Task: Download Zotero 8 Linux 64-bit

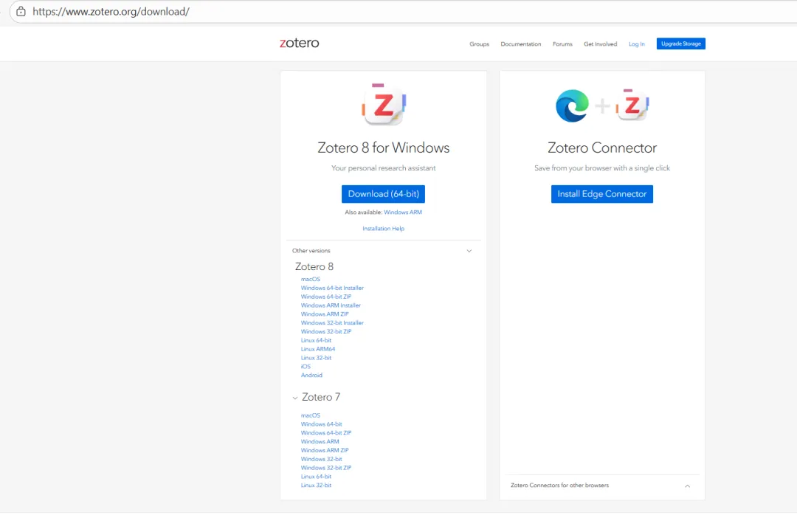Action: [x=316, y=340]
